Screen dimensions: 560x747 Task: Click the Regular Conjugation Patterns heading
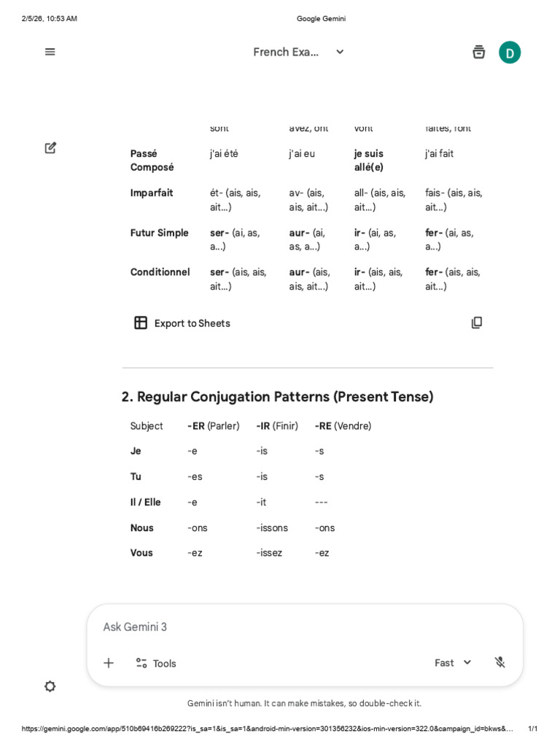277,396
